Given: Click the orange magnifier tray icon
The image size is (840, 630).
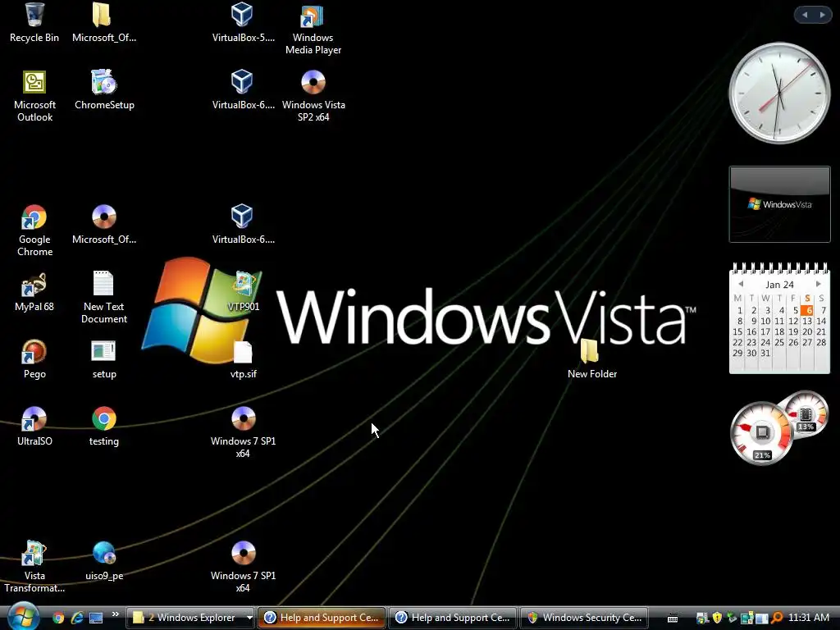Looking at the screenshot, I should pos(777,618).
